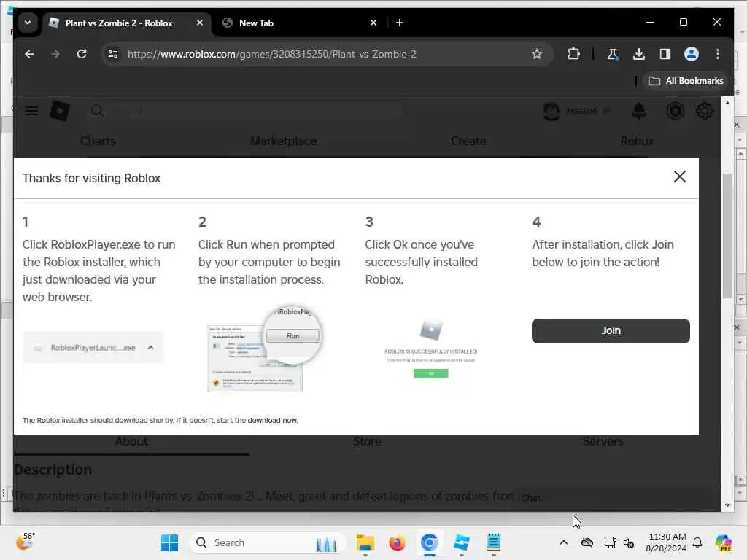Viewport: 747px width, 560px height.
Task: Click the browser back arrow
Action: [29, 54]
